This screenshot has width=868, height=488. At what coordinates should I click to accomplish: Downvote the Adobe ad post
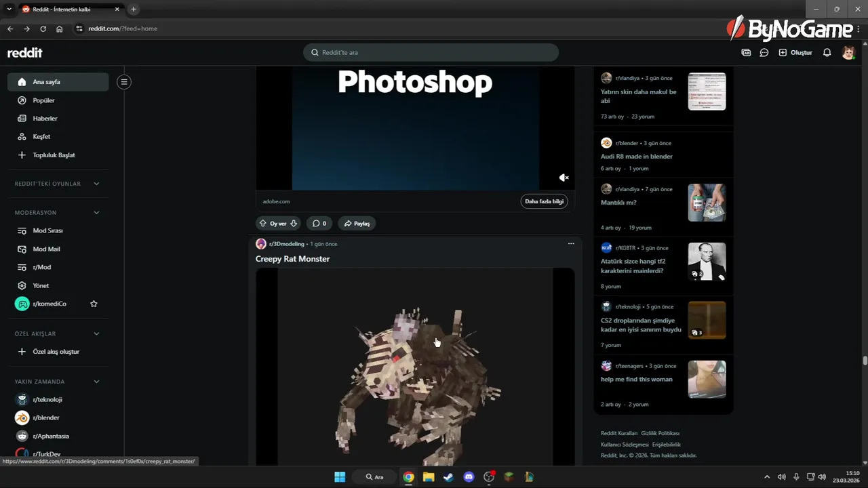coord(294,224)
